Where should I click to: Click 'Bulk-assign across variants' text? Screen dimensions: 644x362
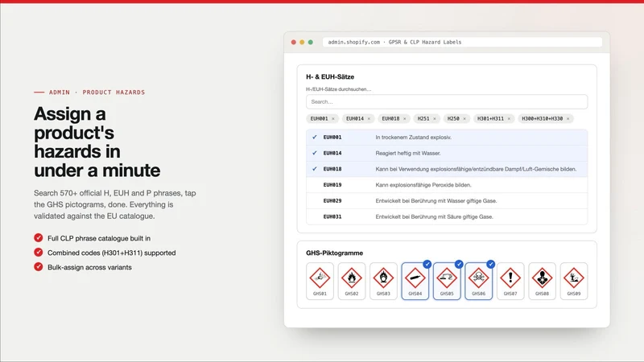pyautogui.click(x=89, y=267)
